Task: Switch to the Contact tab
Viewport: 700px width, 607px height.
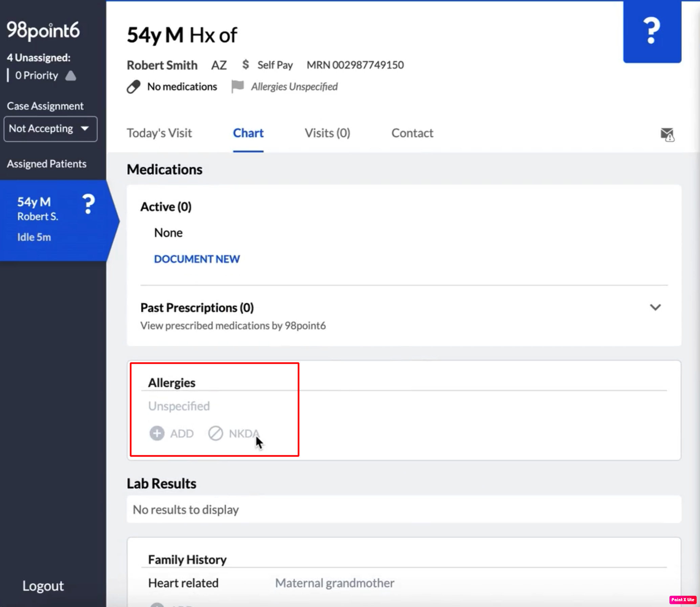Action: click(412, 133)
